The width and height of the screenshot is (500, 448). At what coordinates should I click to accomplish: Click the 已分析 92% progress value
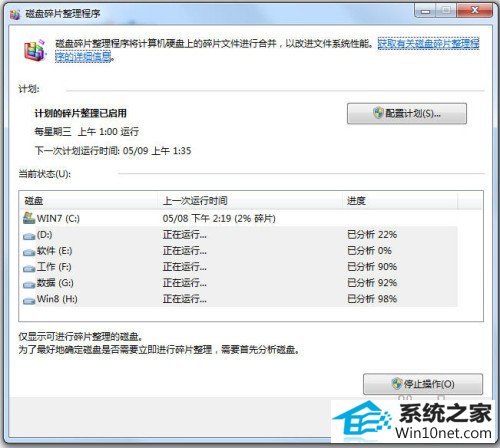[x=372, y=283]
